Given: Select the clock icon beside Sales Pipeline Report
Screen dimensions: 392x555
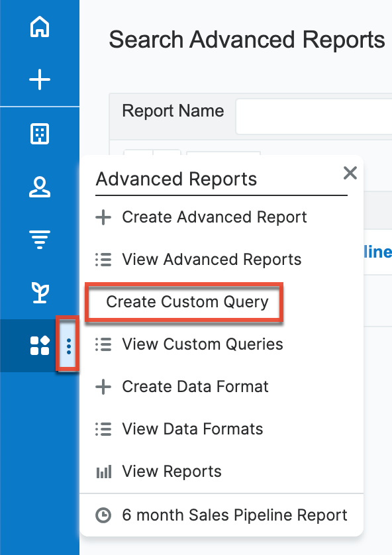Looking at the screenshot, I should 103,515.
